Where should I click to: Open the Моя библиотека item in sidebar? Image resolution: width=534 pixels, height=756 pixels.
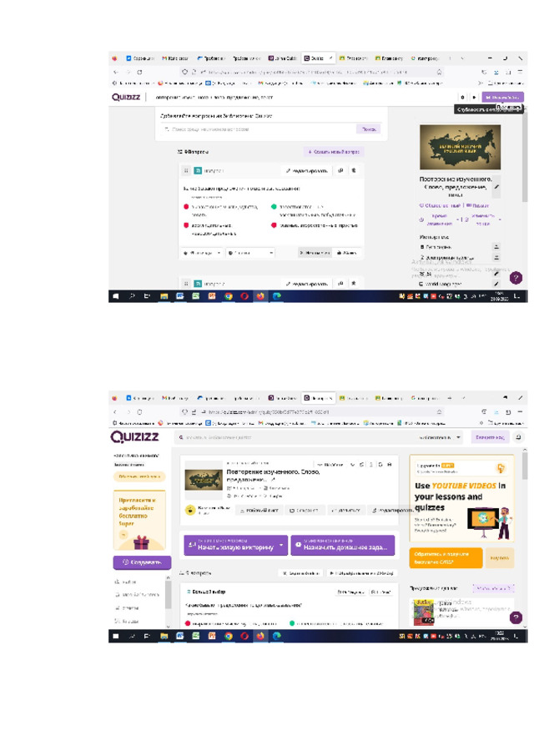click(137, 595)
